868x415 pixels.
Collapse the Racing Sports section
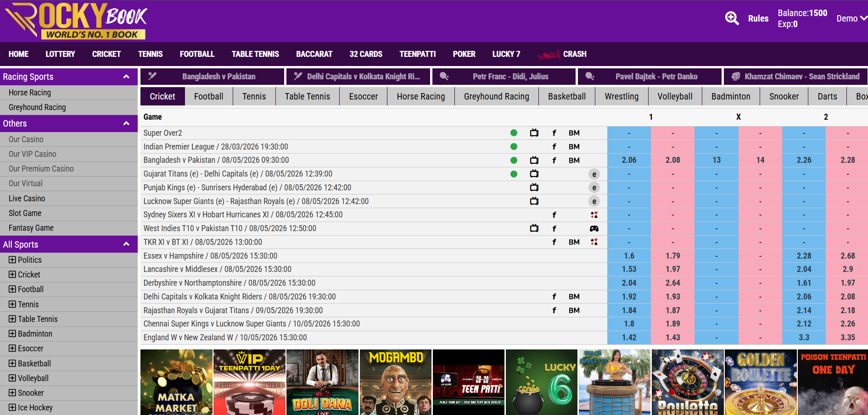click(x=126, y=77)
